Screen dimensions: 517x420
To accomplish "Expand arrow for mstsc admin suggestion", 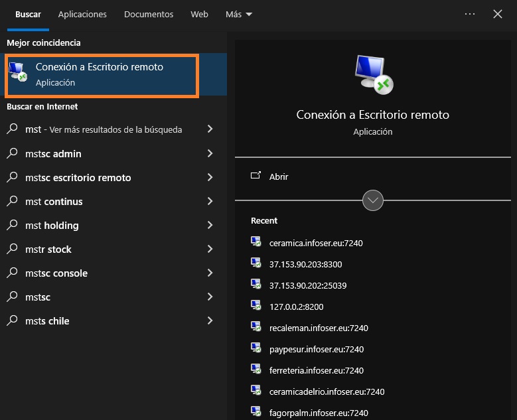I will [x=210, y=153].
